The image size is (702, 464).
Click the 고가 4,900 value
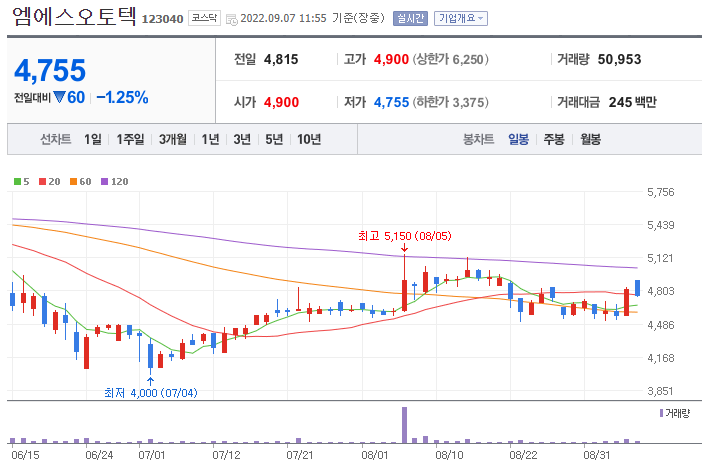(x=391, y=59)
